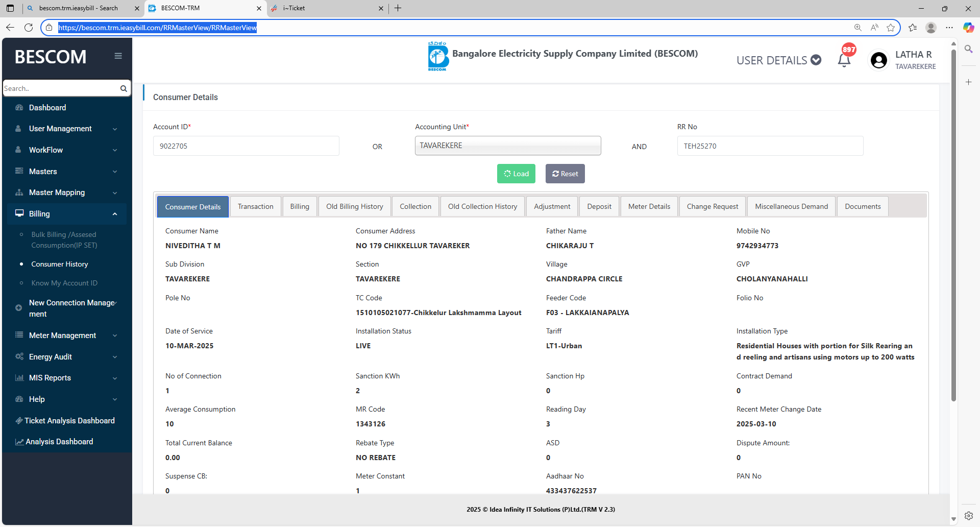980x527 pixels.
Task: Open the tab actions menu icon
Action: 10,8
